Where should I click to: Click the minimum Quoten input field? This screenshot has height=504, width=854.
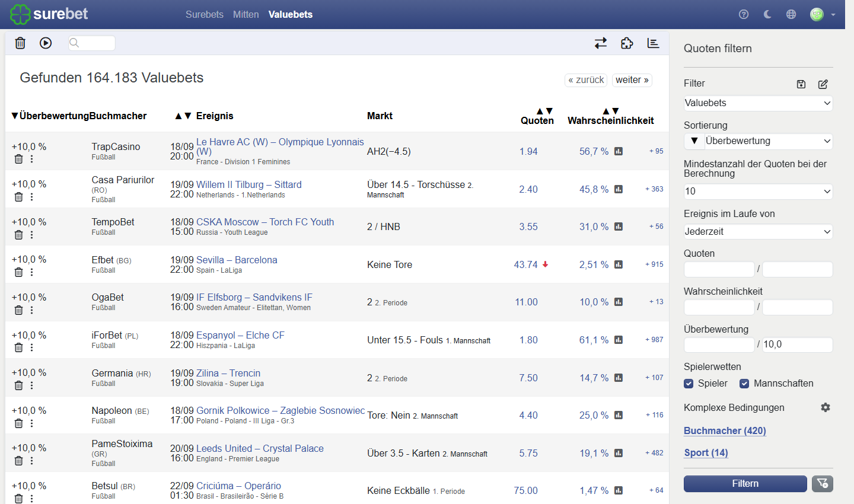[719, 269]
